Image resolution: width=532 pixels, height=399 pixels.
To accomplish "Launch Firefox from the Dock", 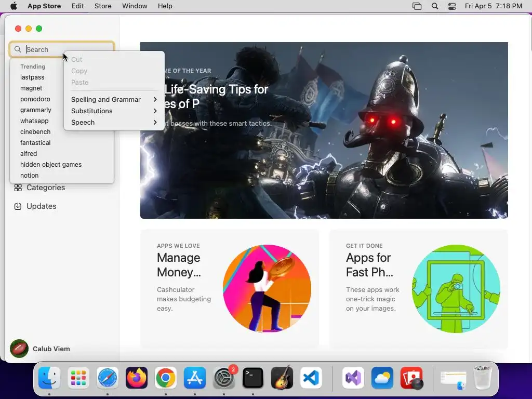I will pos(137,378).
